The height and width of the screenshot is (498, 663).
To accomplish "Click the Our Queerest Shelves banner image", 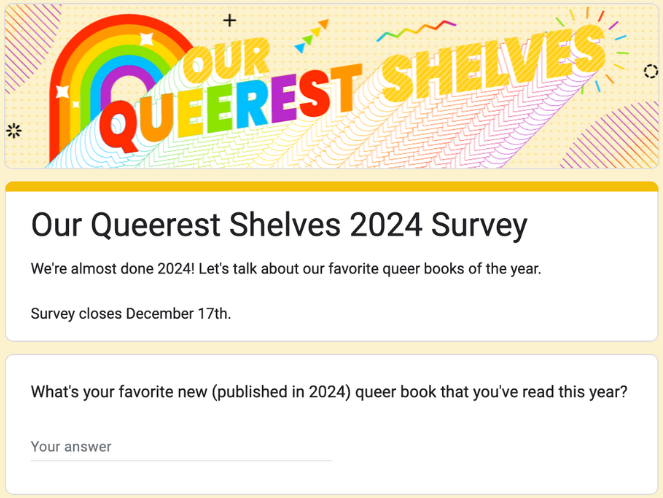I will [x=332, y=86].
